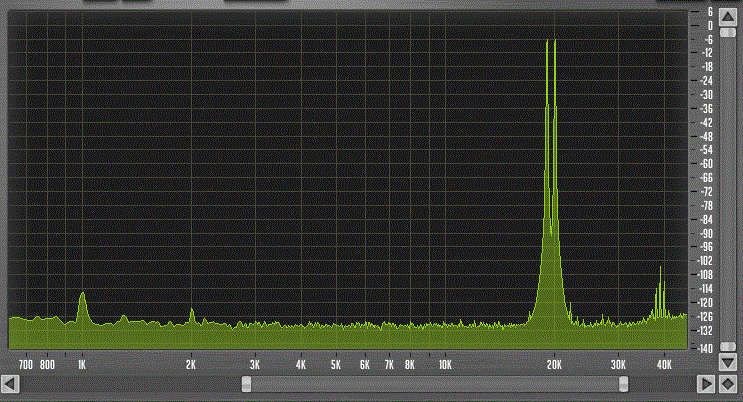The image size is (743, 402).
Task: Click the 6K frequency axis label
Action: 364,365
